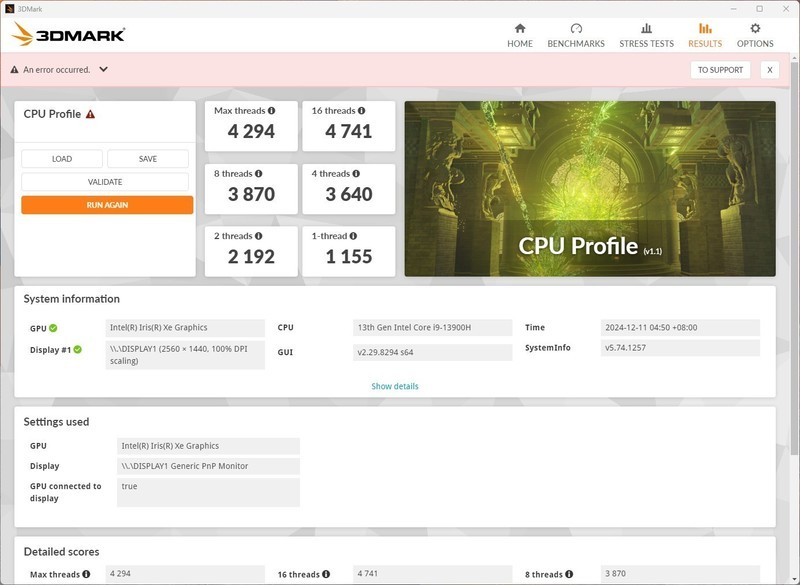
Task: Click green check icon next to Display #1
Action: [78, 349]
